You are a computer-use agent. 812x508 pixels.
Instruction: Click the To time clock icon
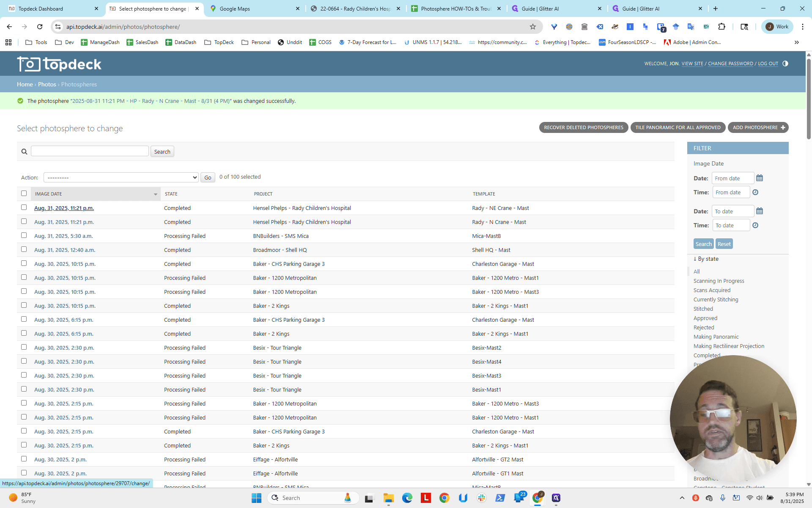click(755, 225)
